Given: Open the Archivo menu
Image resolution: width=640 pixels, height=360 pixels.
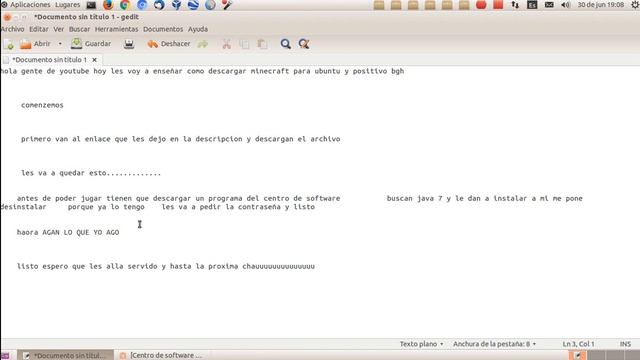Looking at the screenshot, I should [x=12, y=29].
